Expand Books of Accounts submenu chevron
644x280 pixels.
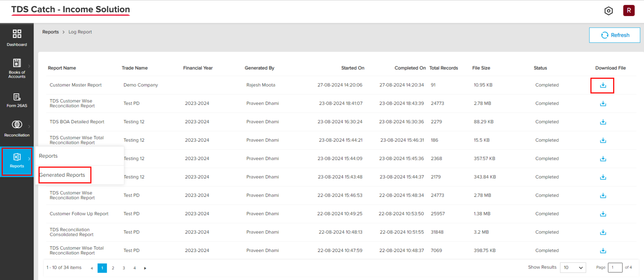29,66
